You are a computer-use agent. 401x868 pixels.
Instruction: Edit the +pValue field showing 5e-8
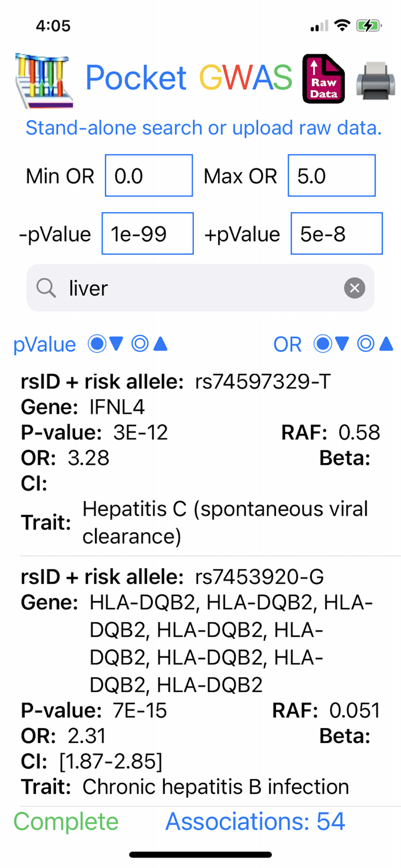pos(336,234)
